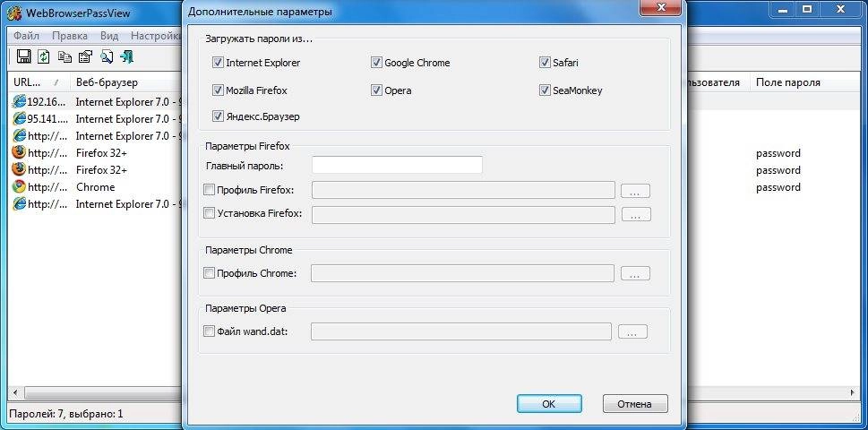Close the Дополнительные параметры dialog

pos(660,7)
